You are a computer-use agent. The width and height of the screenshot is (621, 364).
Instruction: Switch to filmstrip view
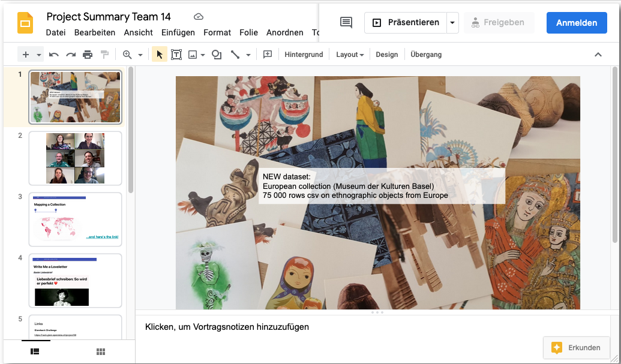click(35, 351)
